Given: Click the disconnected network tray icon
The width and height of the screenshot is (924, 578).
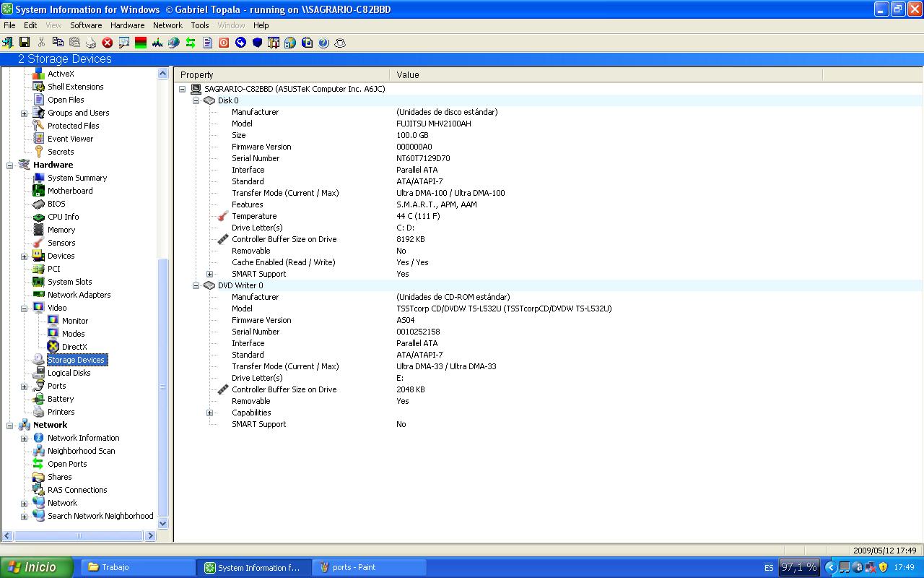Looking at the screenshot, I should click(870, 567).
